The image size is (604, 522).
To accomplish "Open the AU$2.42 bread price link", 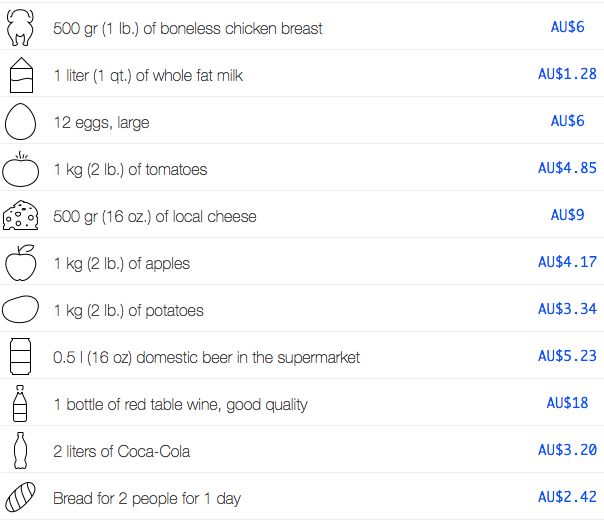I will [567, 497].
